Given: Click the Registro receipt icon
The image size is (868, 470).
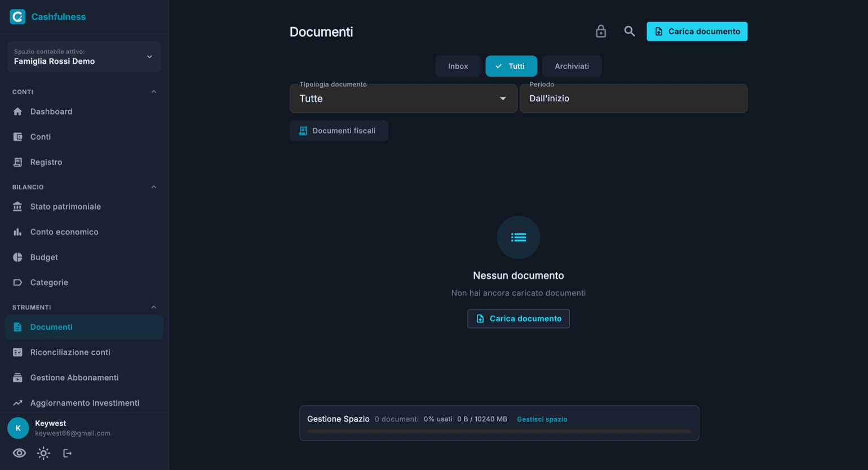Looking at the screenshot, I should click(x=17, y=162).
